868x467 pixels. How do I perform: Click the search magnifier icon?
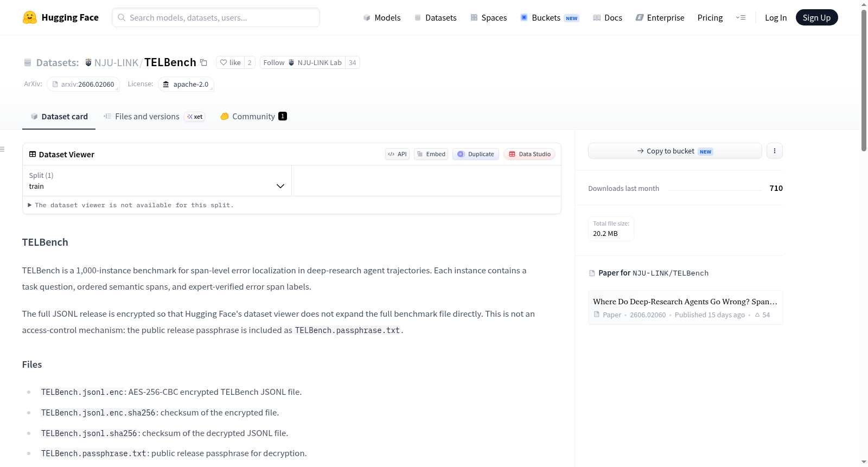(x=122, y=17)
